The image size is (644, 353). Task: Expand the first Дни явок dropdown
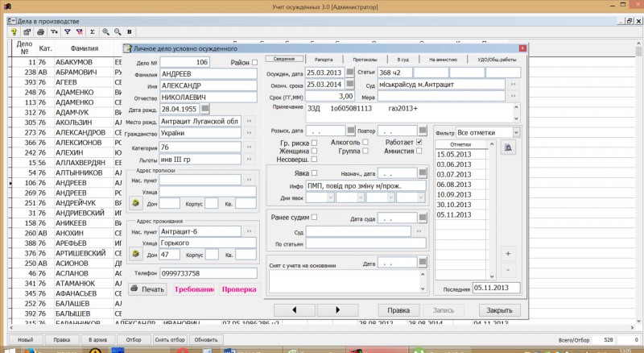click(330, 197)
